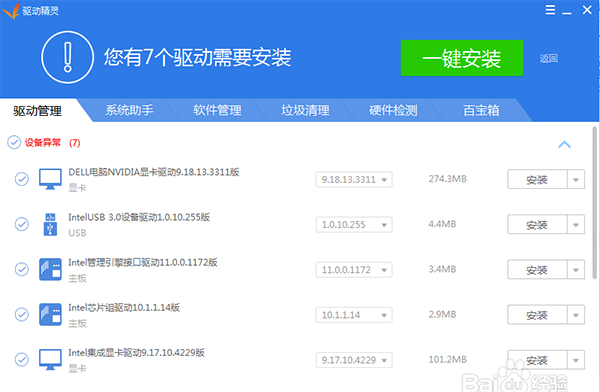Click the Driver Genius logo icon
The image size is (600, 392).
tap(10, 10)
